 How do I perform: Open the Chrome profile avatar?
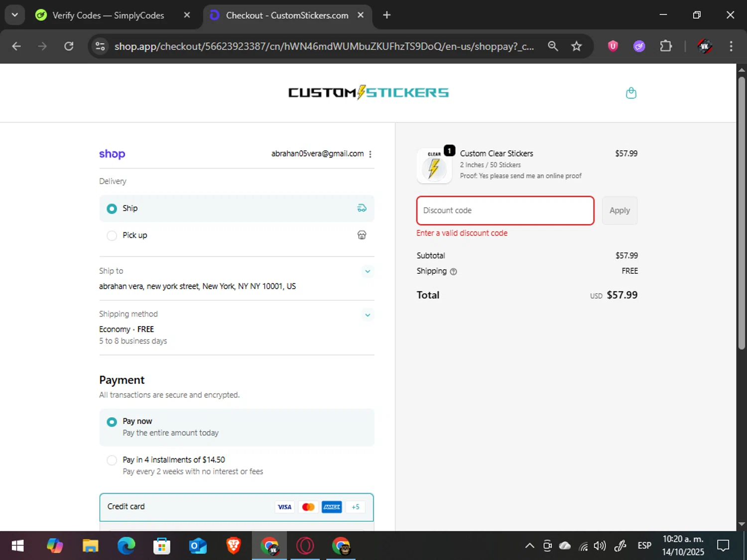pyautogui.click(x=704, y=46)
